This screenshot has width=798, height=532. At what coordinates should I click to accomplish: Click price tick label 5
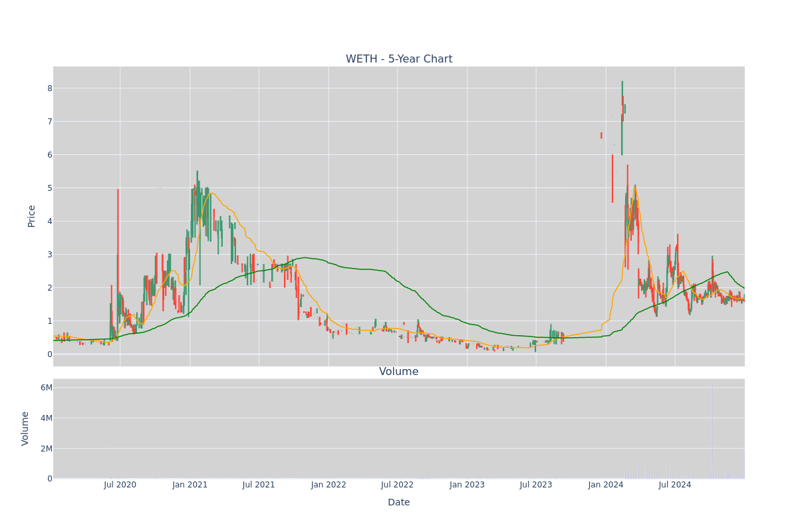[49, 188]
